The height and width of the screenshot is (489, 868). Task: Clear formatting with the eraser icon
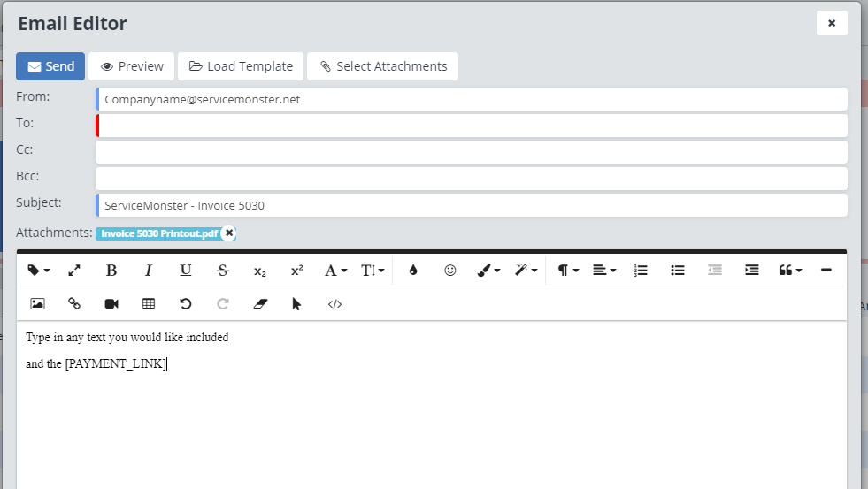click(259, 303)
